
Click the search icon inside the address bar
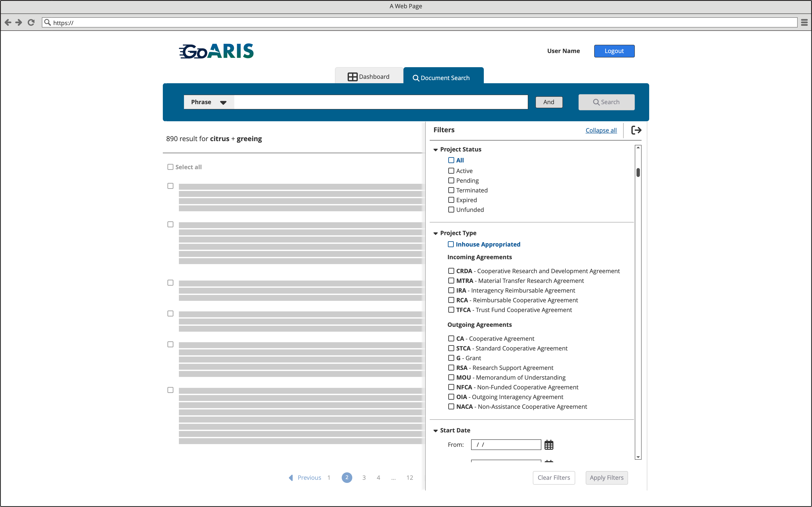click(x=48, y=22)
